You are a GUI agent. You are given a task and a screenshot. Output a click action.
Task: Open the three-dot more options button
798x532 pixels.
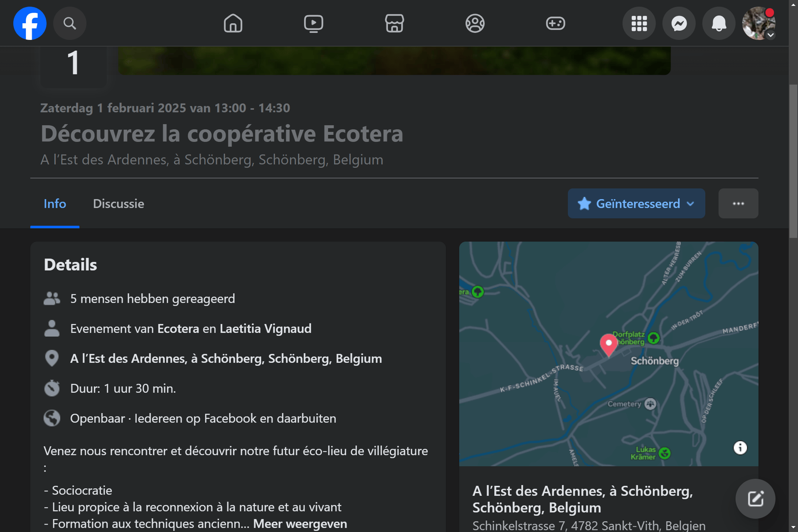tap(738, 204)
